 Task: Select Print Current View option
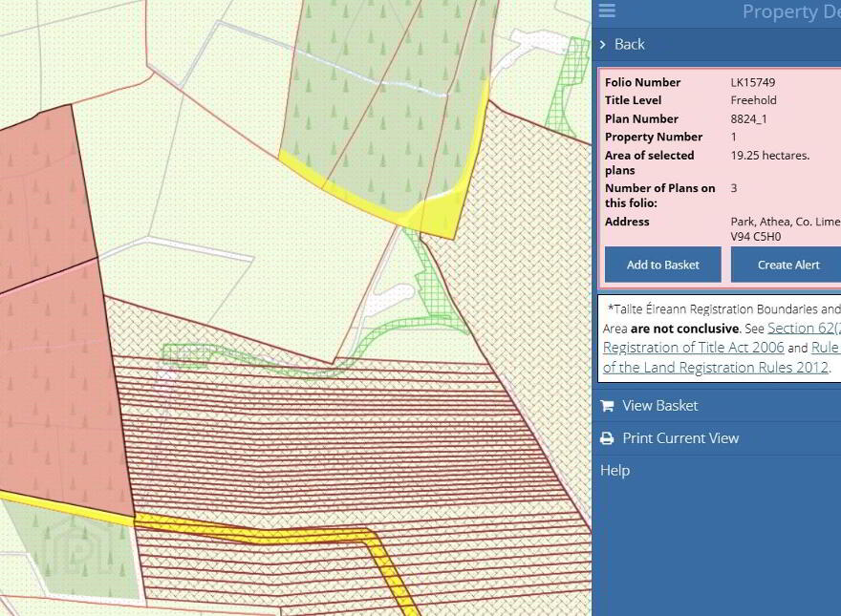pos(680,438)
